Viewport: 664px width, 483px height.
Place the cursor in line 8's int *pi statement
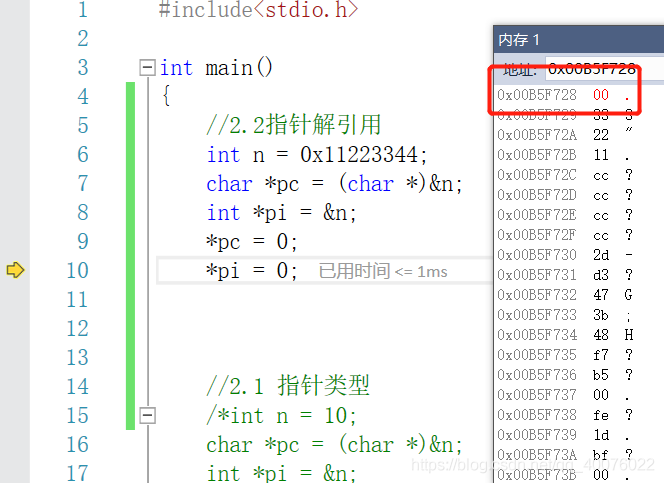pos(282,213)
